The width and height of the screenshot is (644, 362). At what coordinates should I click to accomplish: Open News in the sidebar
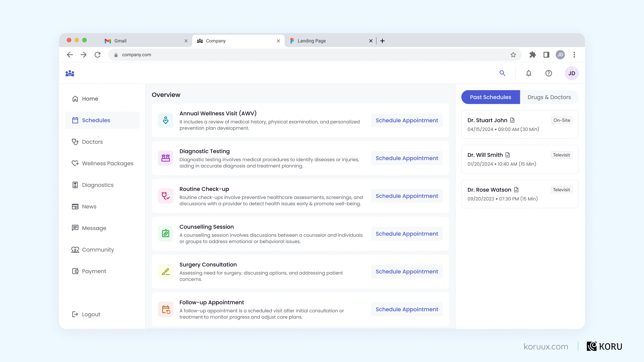pyautogui.click(x=102, y=207)
